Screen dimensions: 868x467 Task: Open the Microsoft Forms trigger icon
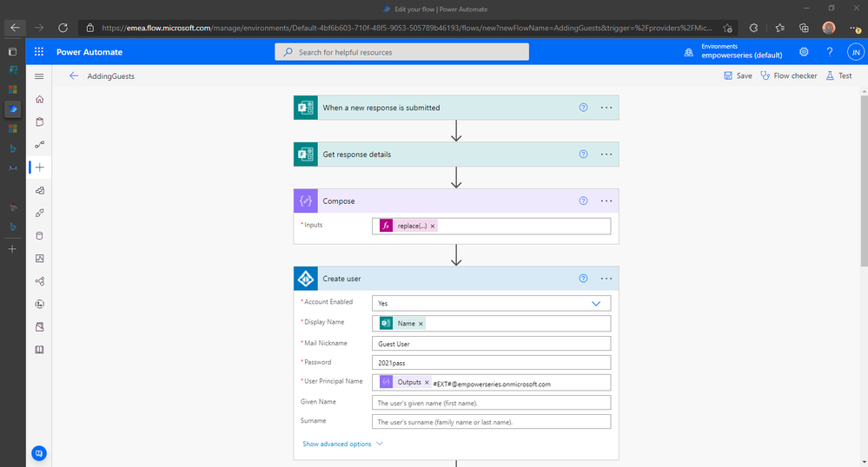[306, 108]
